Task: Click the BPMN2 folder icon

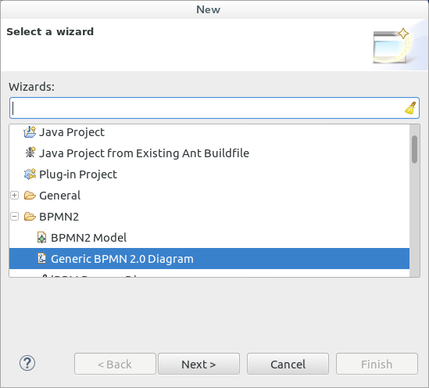Action: point(30,217)
